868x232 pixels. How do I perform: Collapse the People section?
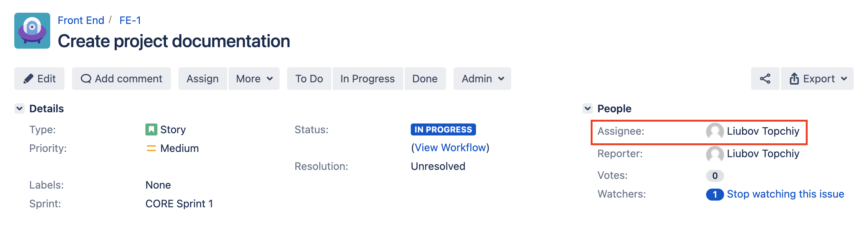tap(588, 109)
